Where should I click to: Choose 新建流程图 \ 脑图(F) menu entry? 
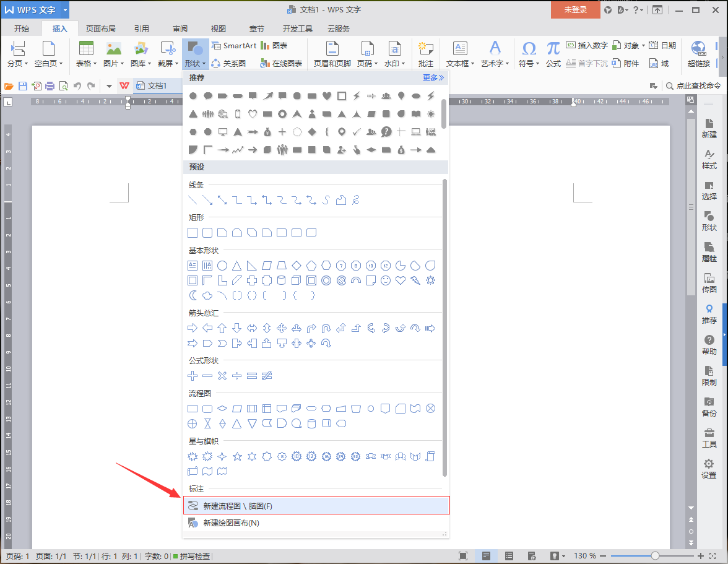click(x=317, y=506)
